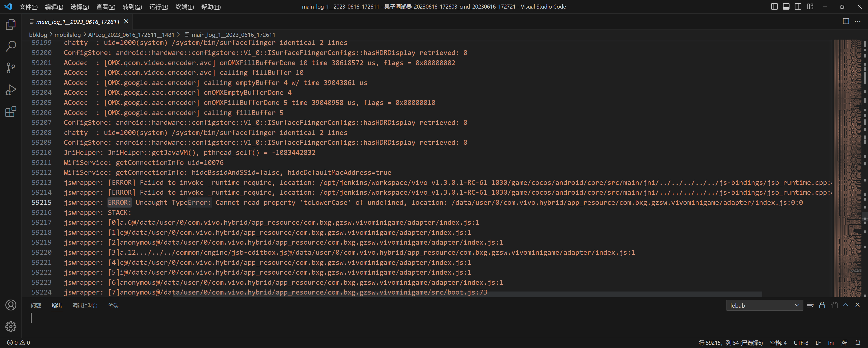Open the Search view icon

pyautogui.click(x=11, y=46)
